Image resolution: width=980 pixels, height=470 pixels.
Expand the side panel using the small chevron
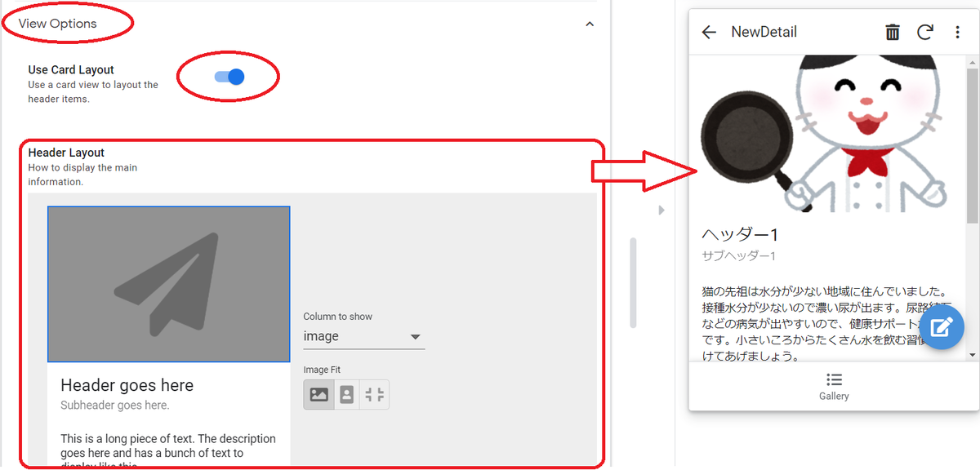coord(661,210)
